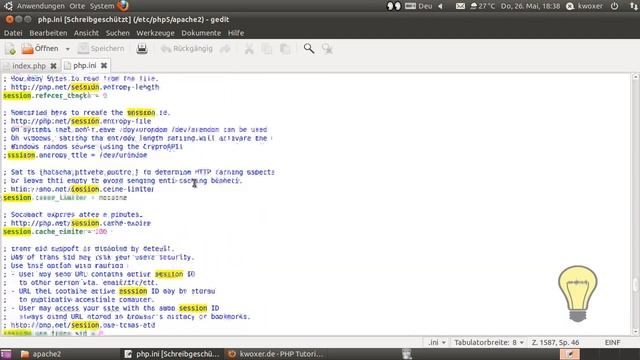Open the Tabulatorbreite: 8 dropdown
Screen dimensions: 640x360
(x=489, y=342)
